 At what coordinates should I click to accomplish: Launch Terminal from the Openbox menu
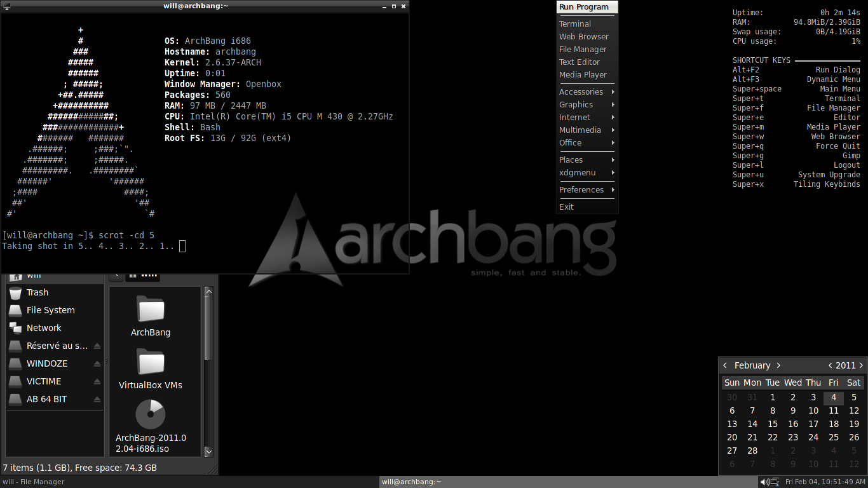click(x=587, y=24)
